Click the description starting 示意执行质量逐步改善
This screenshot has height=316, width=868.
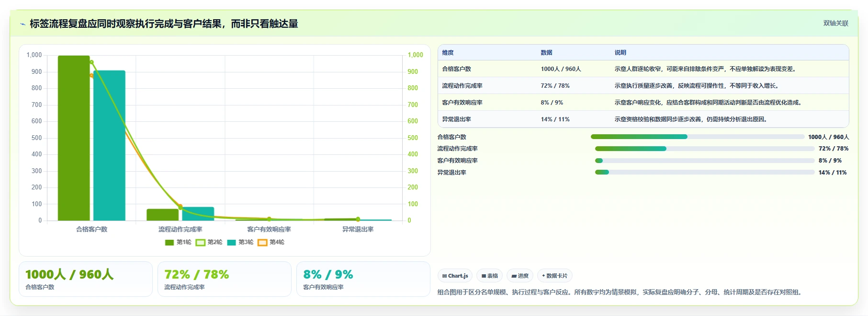click(698, 86)
